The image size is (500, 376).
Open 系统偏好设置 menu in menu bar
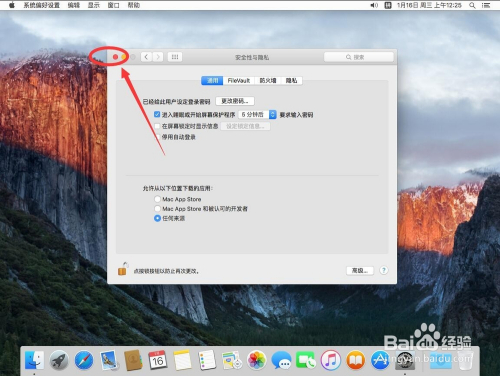click(41, 5)
